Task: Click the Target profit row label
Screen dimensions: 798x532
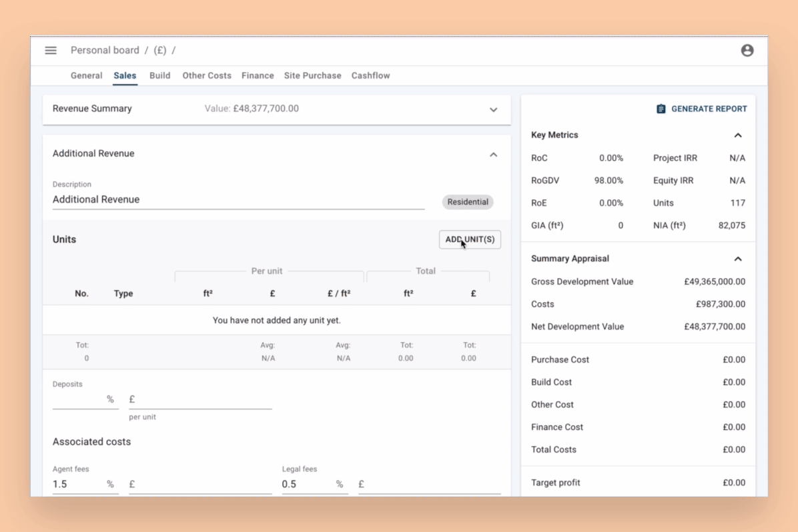Action: point(555,483)
